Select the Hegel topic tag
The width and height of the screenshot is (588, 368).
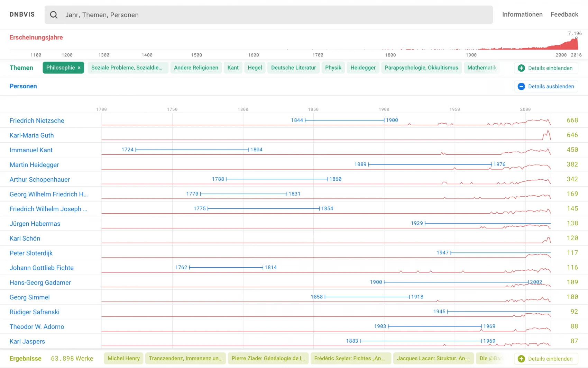255,68
